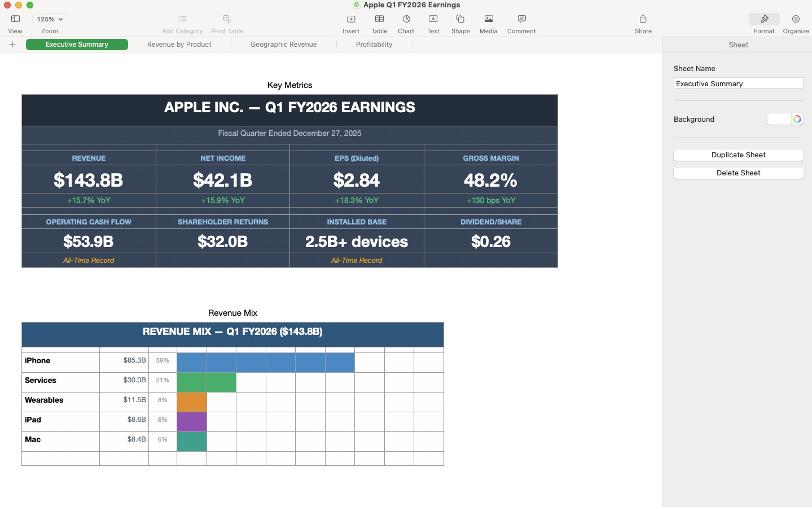Select the $42.1B net income cell

point(223,179)
